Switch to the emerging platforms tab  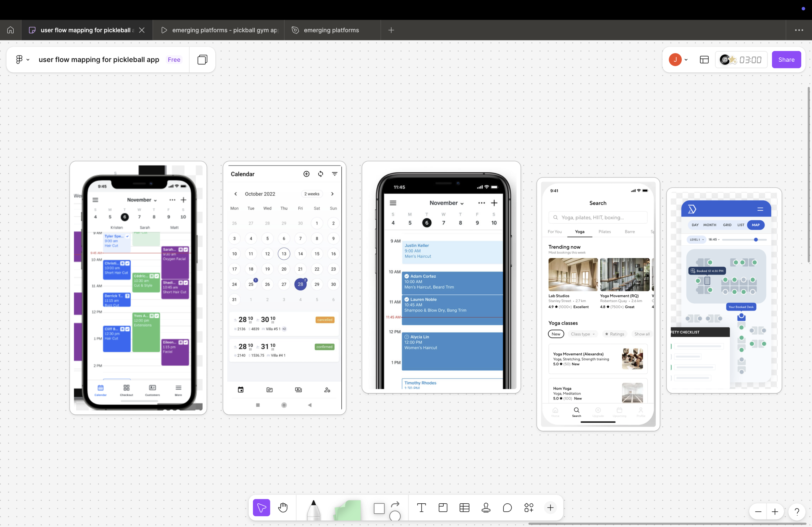(x=331, y=30)
